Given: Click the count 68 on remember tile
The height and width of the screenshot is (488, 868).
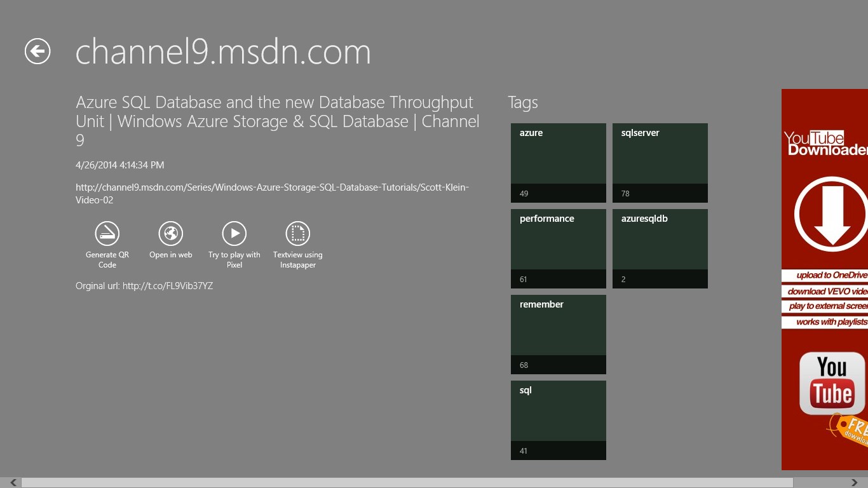Looking at the screenshot, I should point(524,365).
